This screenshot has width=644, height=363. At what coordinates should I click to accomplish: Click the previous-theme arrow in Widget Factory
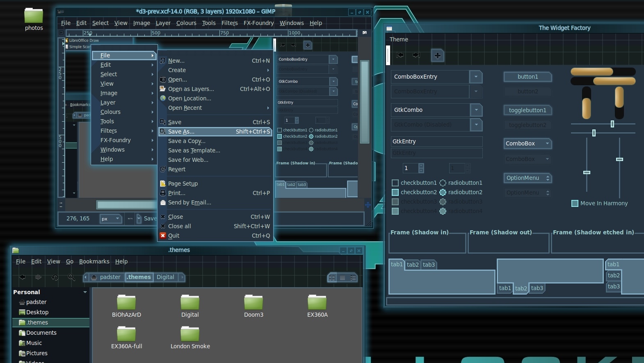click(x=400, y=55)
